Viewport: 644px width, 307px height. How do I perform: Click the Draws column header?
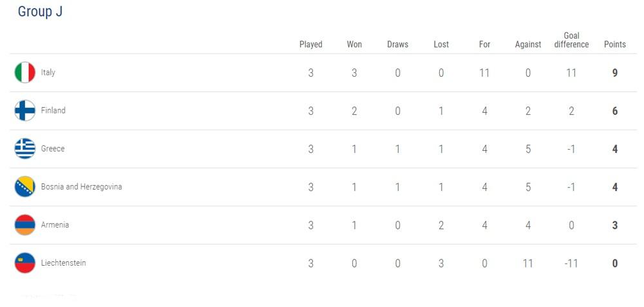[397, 45]
